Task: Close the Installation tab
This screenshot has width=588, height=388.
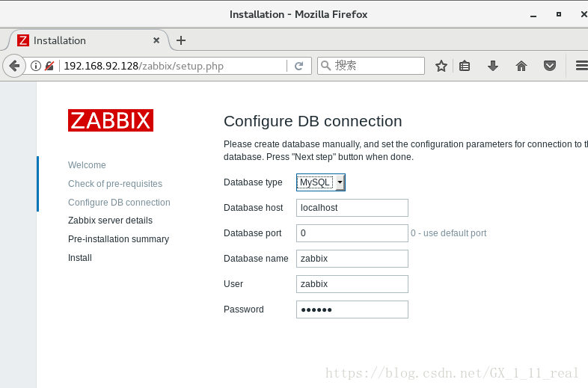Action: [x=156, y=40]
